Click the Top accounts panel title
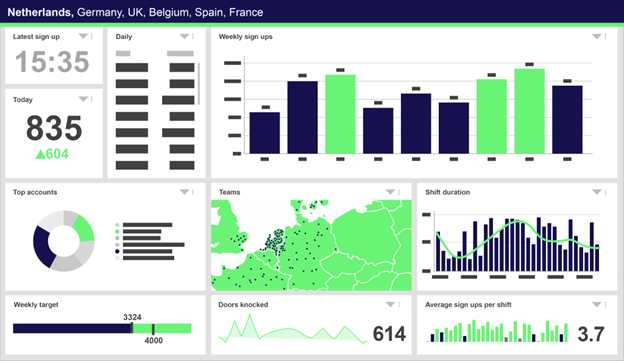 click(x=35, y=192)
